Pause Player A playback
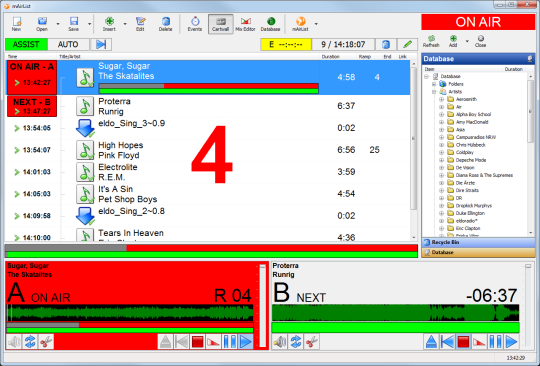The width and height of the screenshot is (540, 366). [x=229, y=342]
